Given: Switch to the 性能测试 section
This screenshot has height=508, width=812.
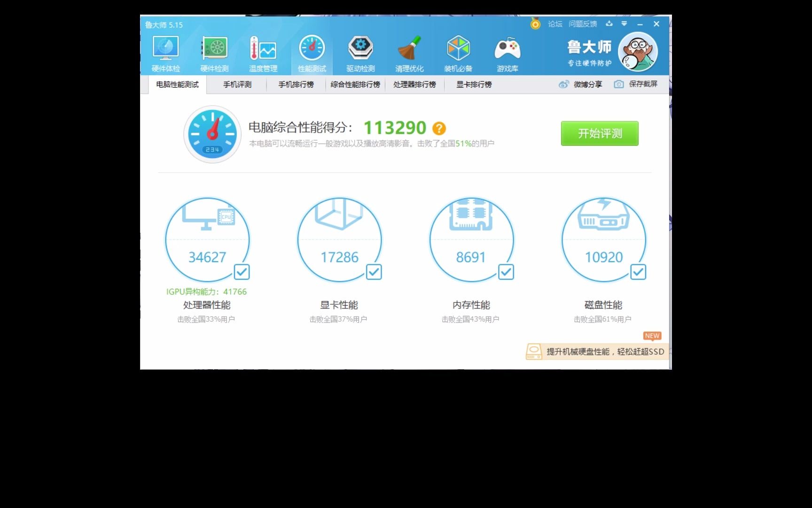Looking at the screenshot, I should [x=312, y=53].
